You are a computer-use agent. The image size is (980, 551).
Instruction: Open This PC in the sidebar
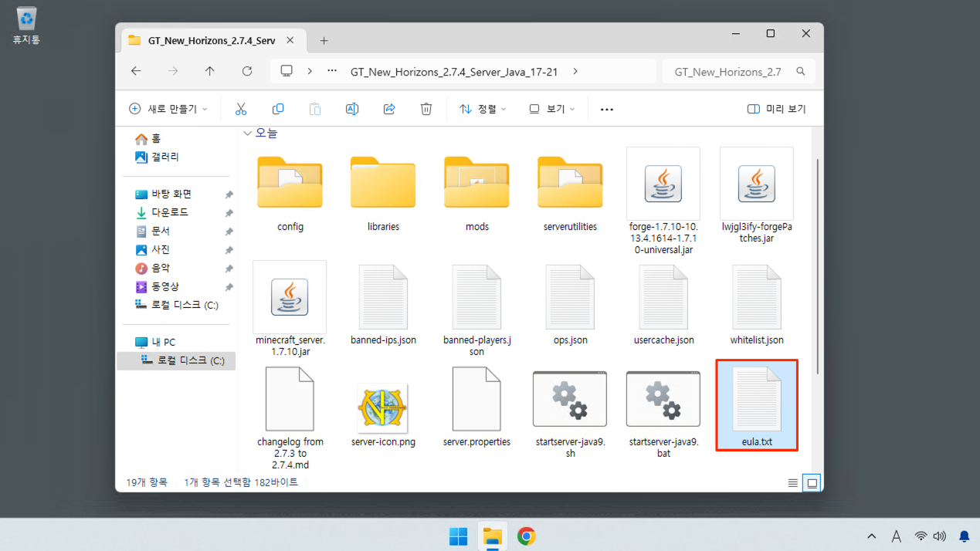pos(156,342)
